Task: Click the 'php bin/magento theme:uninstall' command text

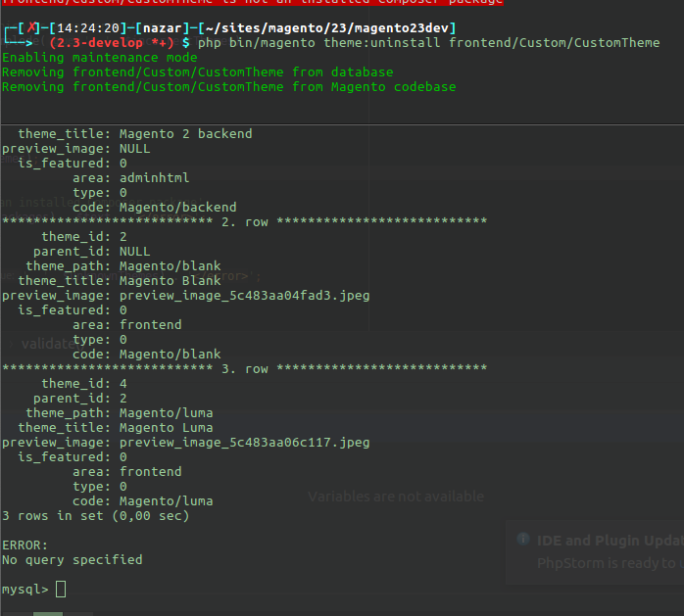Action: click(318, 43)
